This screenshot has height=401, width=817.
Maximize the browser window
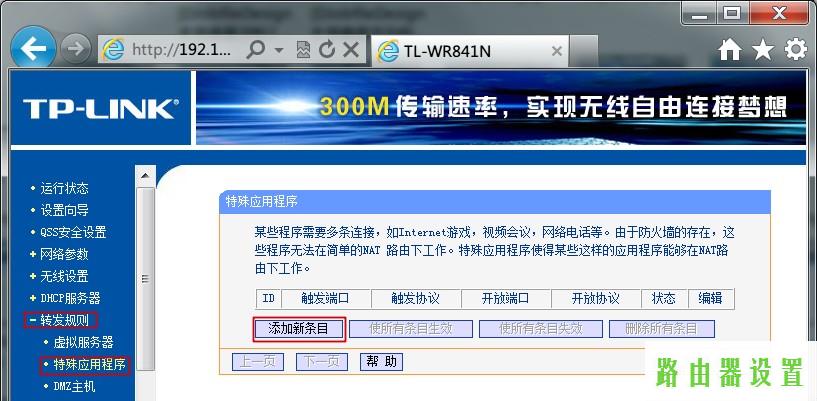pos(733,14)
